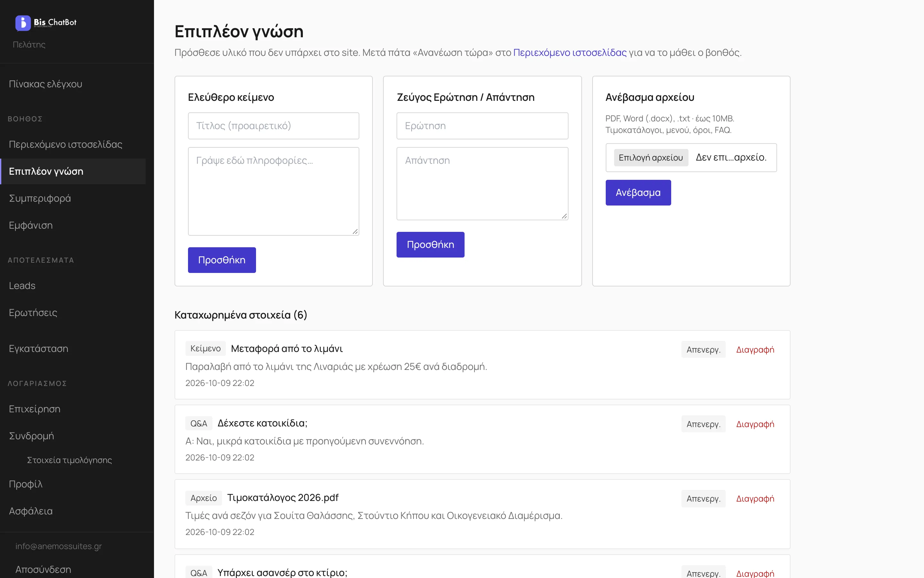Open Στοιχεία τιμολόγησης sub-item
This screenshot has height=578, width=924.
[x=70, y=460]
